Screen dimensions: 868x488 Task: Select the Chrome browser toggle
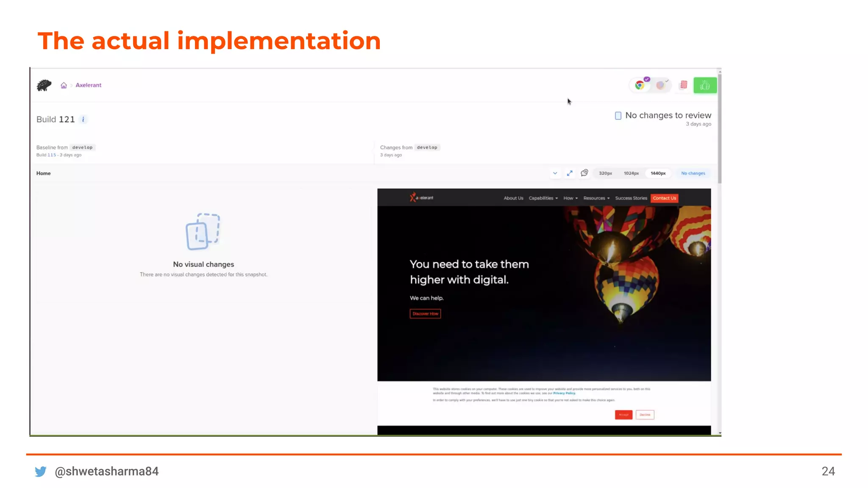pos(640,85)
